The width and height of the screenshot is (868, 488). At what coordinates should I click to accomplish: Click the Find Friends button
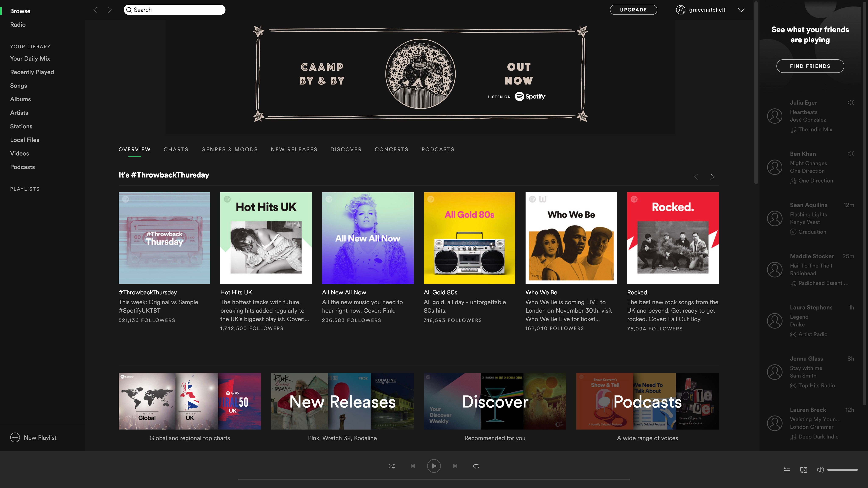[810, 66]
